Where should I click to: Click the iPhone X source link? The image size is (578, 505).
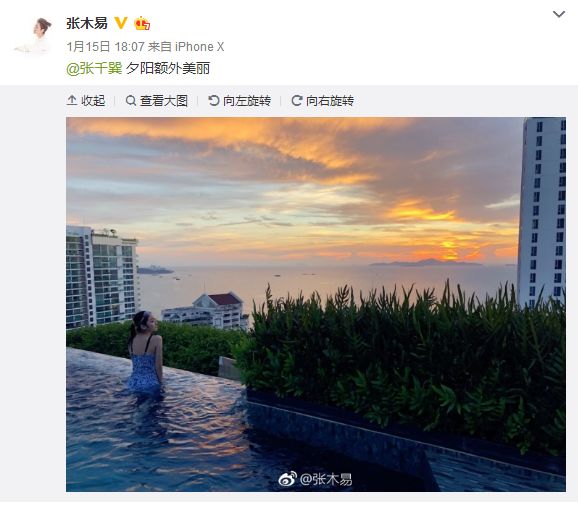click(199, 47)
